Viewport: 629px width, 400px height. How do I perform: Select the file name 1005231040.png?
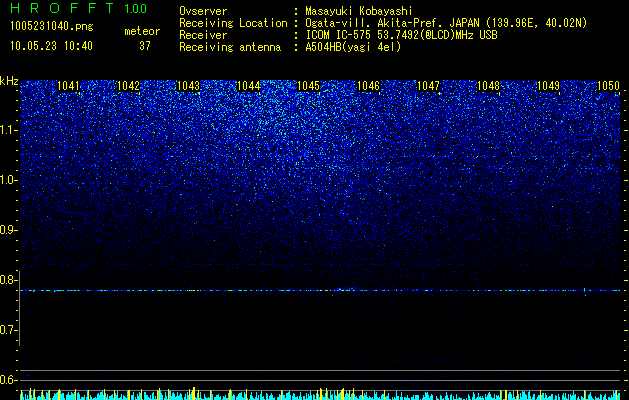point(52,26)
